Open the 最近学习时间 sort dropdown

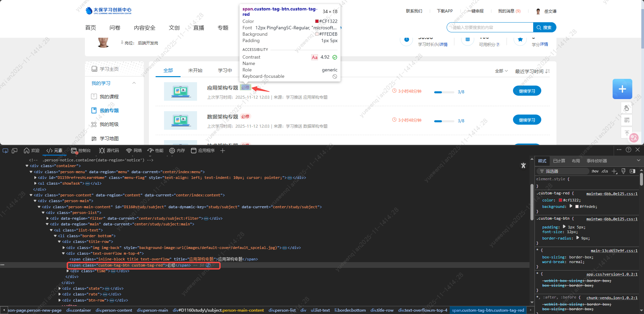[x=531, y=71]
